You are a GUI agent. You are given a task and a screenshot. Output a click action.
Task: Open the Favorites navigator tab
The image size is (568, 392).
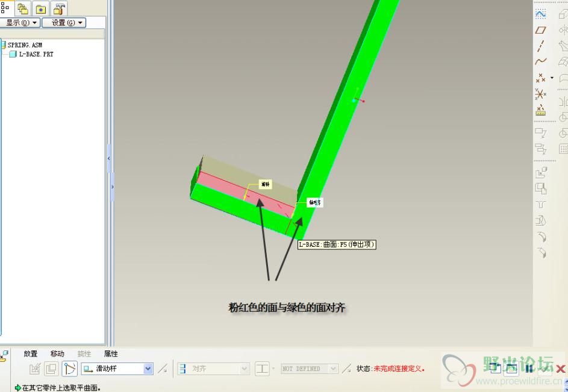[x=40, y=8]
